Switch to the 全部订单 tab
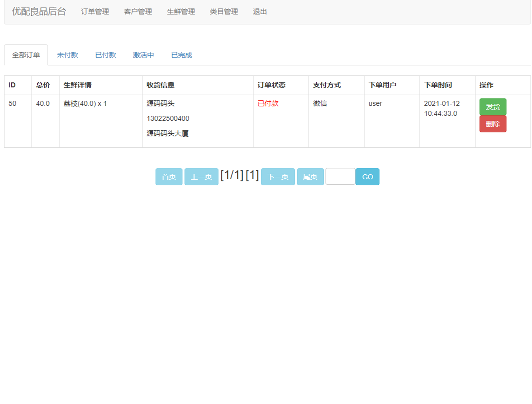The image size is (532, 404). (x=25, y=55)
